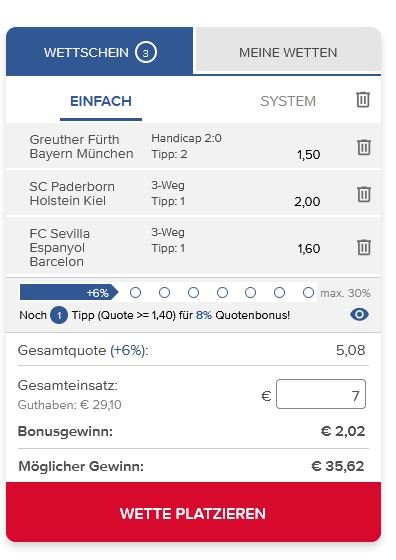Toggle quote bonus details eye icon

(359, 315)
